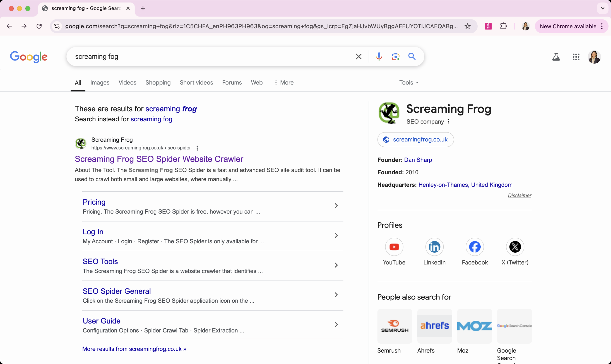Open Search Labs flask icon
This screenshot has width=611, height=364.
556,57
